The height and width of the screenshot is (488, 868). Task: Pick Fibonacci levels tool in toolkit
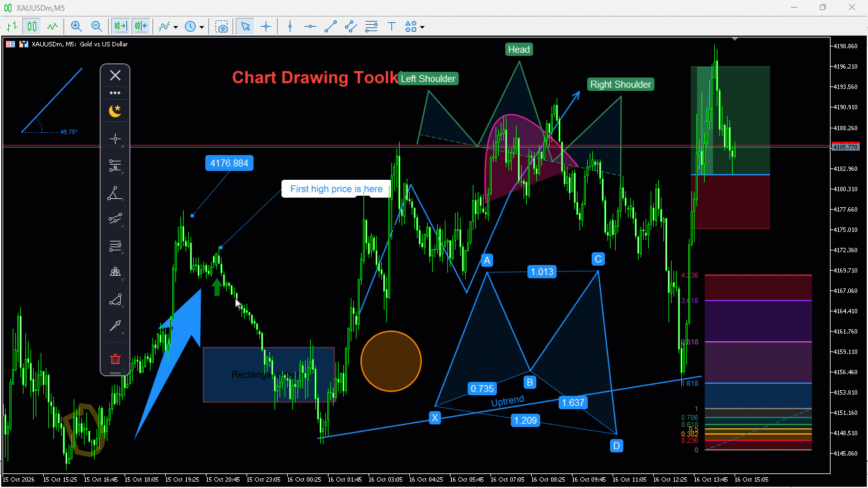click(x=115, y=246)
